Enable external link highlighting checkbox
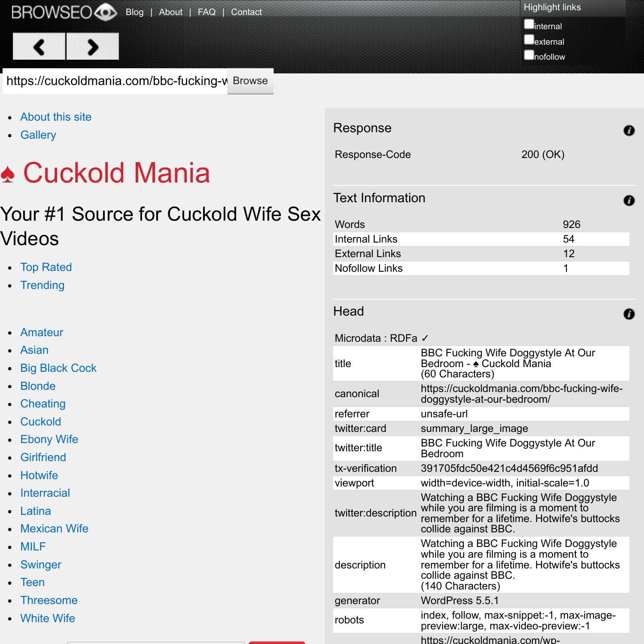The image size is (644, 644). click(x=529, y=40)
